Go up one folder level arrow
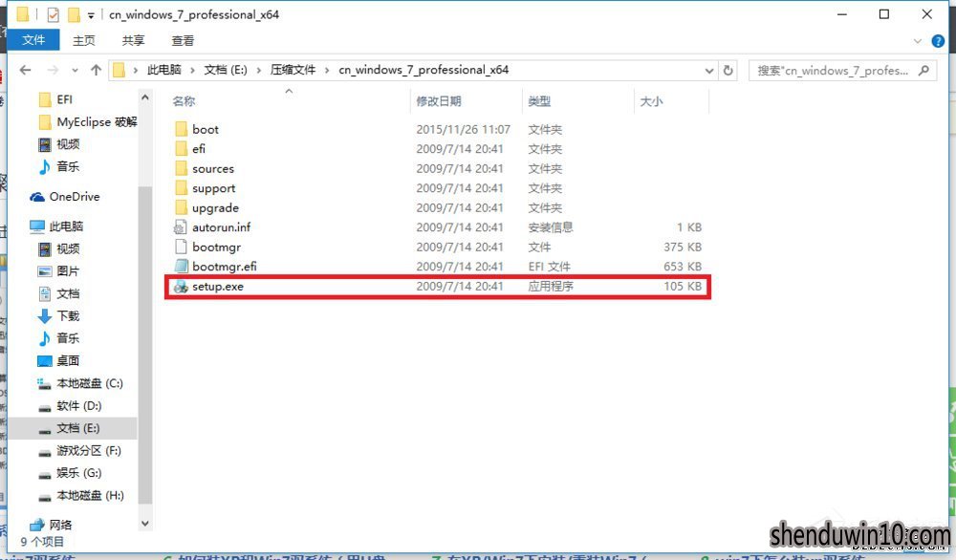956x560 pixels. [96, 70]
